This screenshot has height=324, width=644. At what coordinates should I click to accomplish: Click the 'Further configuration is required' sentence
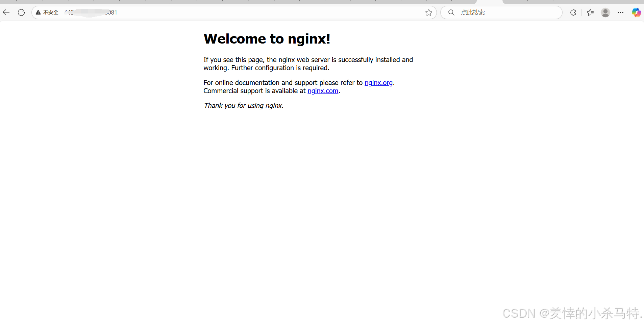pos(280,68)
